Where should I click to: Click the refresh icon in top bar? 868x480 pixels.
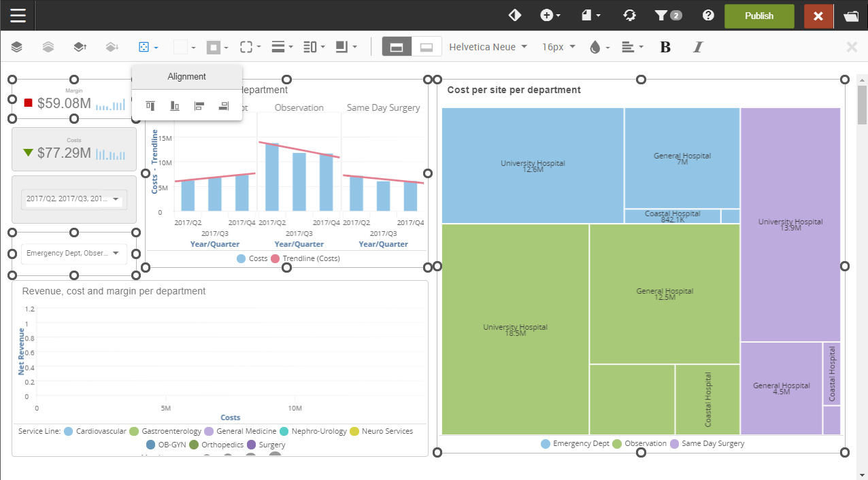629,16
